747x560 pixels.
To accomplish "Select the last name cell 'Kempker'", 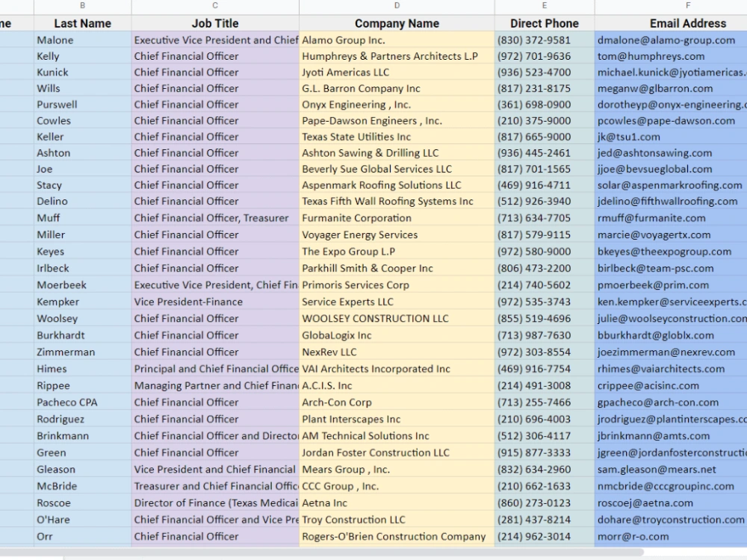I will (x=82, y=302).
